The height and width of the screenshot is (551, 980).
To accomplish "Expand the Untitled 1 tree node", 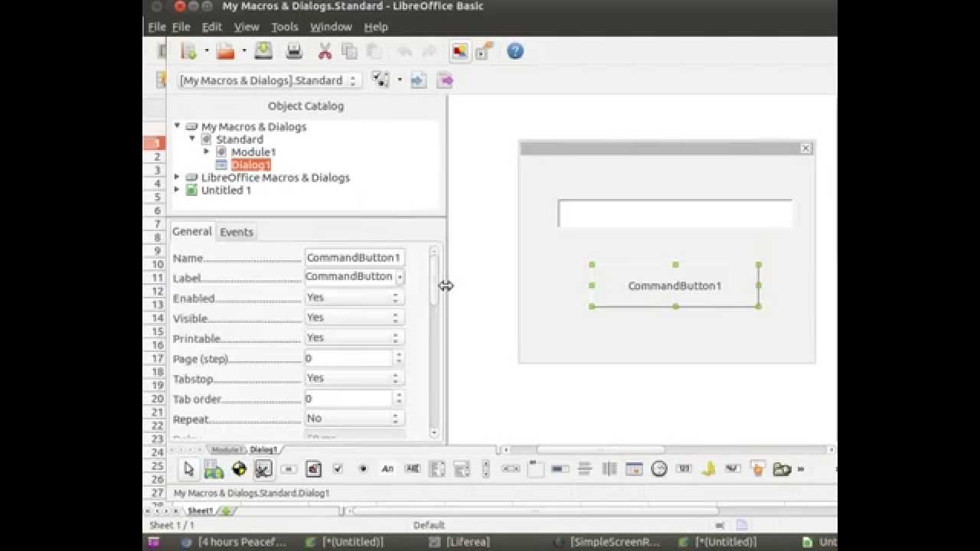I will pyautogui.click(x=178, y=190).
